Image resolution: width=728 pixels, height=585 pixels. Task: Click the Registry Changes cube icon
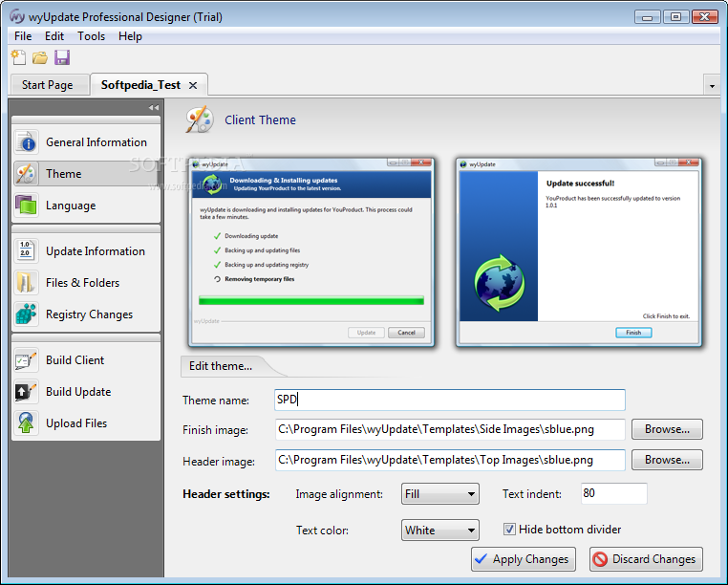tap(26, 314)
